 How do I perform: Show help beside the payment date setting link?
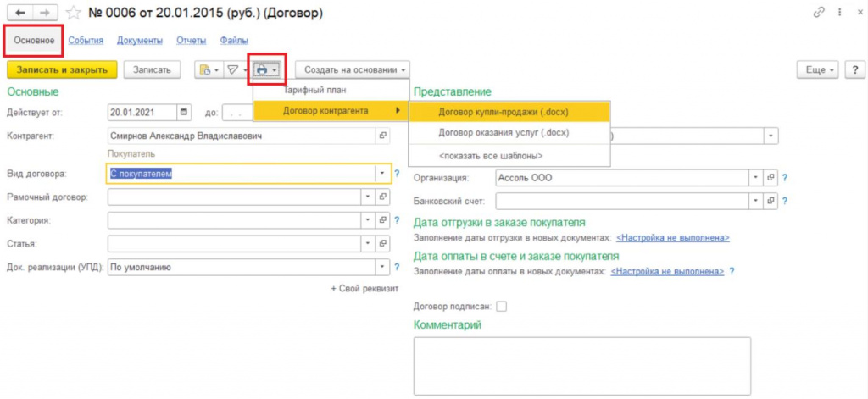click(732, 272)
